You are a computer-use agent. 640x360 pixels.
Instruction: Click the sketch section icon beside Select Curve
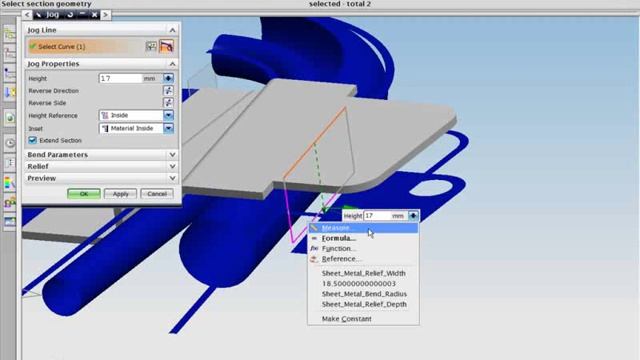151,46
